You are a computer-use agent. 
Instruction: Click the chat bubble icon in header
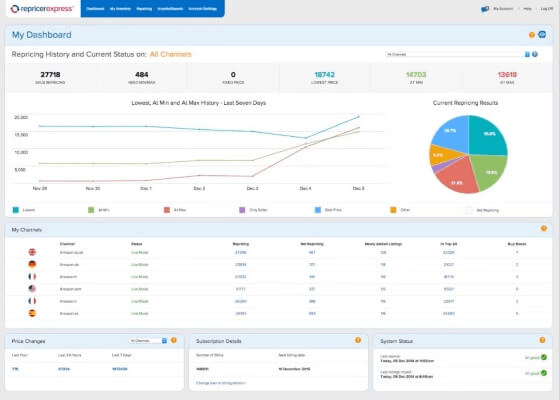point(485,9)
